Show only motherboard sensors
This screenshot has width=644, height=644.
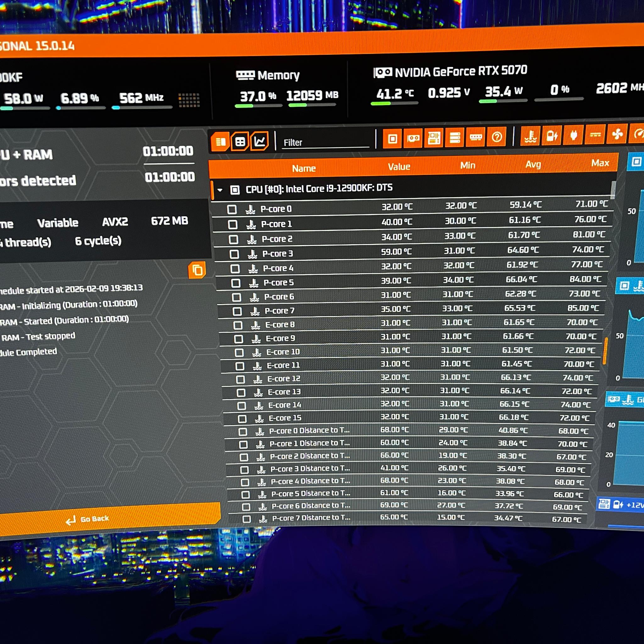[434, 138]
